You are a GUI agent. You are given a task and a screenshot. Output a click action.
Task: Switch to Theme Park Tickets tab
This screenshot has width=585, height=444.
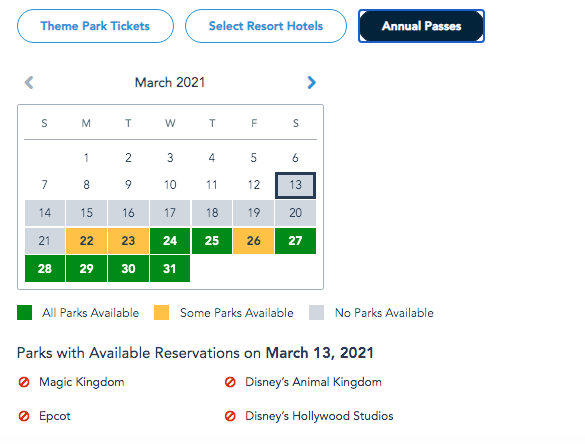[96, 26]
